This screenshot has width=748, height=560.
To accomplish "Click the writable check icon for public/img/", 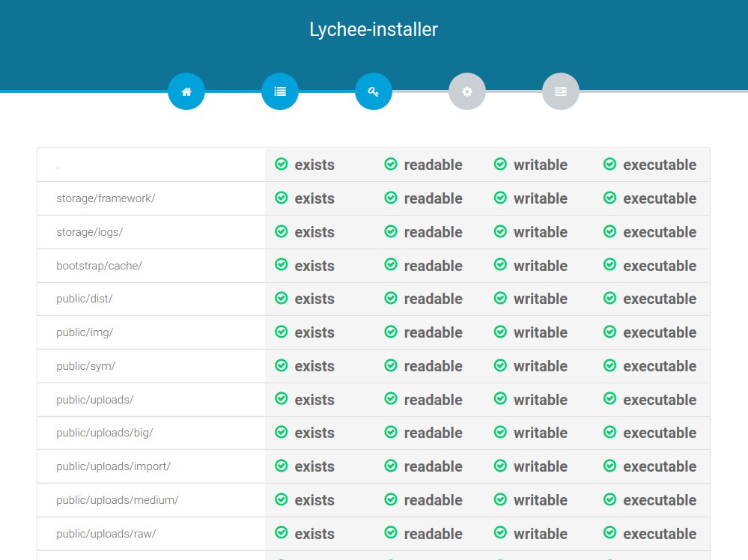I will 499,332.
